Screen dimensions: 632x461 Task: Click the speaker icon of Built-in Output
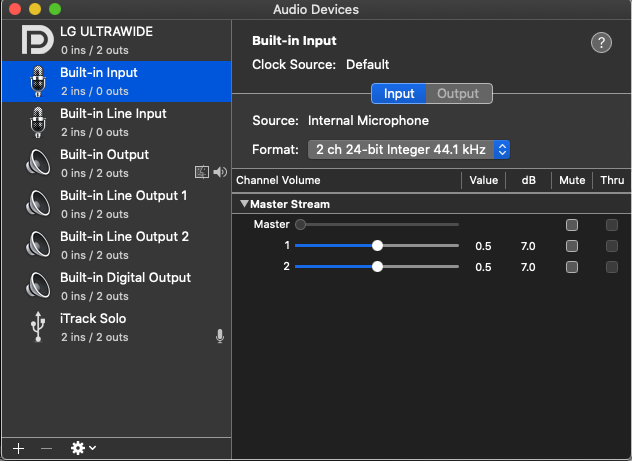38,163
